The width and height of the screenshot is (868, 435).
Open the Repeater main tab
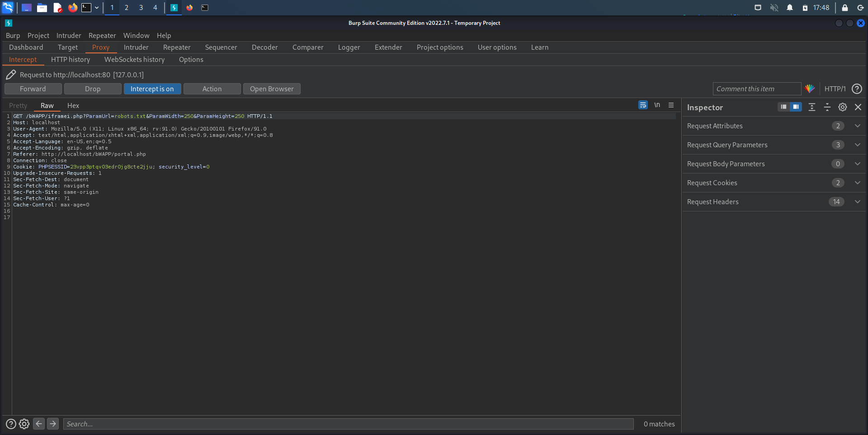pos(177,47)
